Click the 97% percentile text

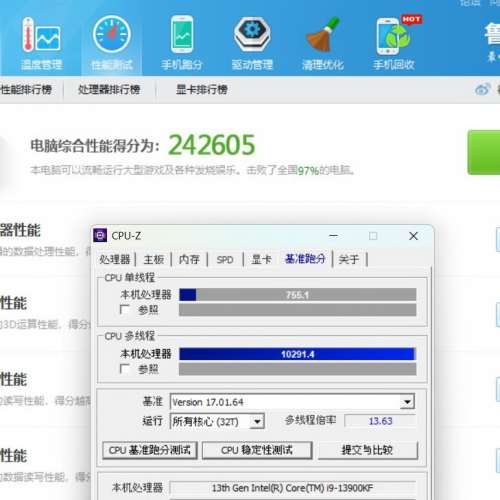tap(309, 171)
